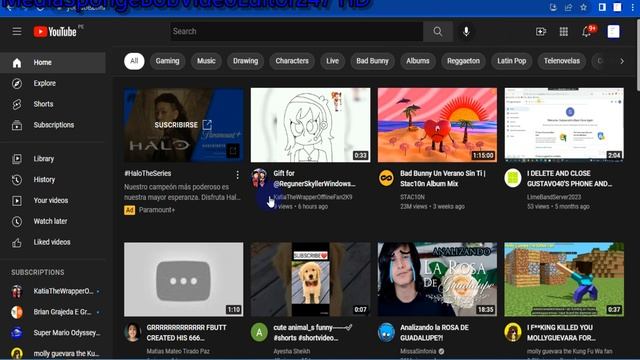The image size is (640, 360).
Task: Click SUSCRIBIRSE on the Halo ad
Action: [183, 125]
